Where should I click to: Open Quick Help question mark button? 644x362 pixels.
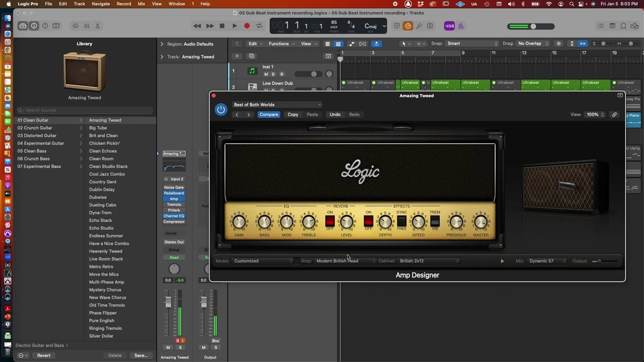click(x=45, y=26)
